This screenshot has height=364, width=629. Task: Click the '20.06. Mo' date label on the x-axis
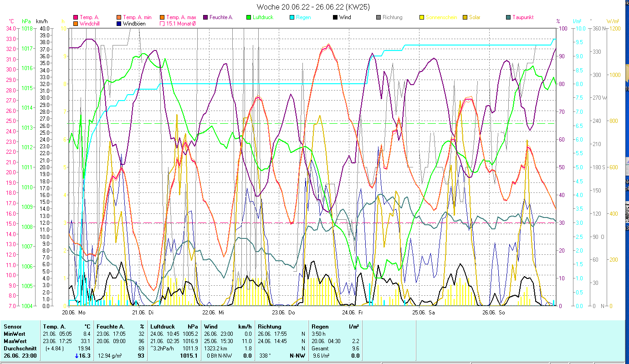(x=74, y=313)
